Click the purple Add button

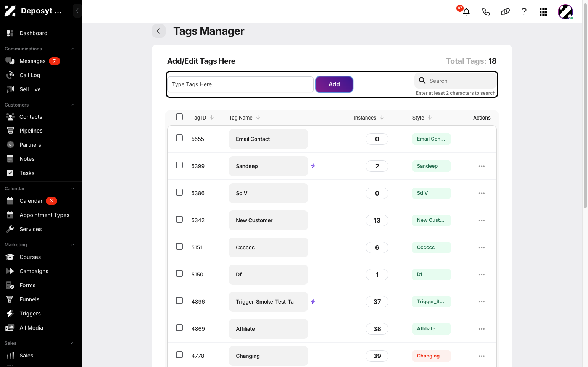(334, 84)
